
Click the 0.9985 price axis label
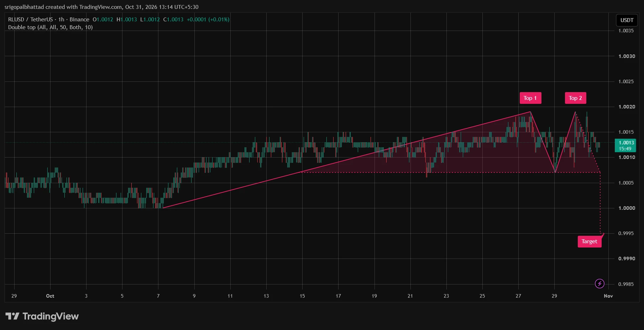coord(626,284)
